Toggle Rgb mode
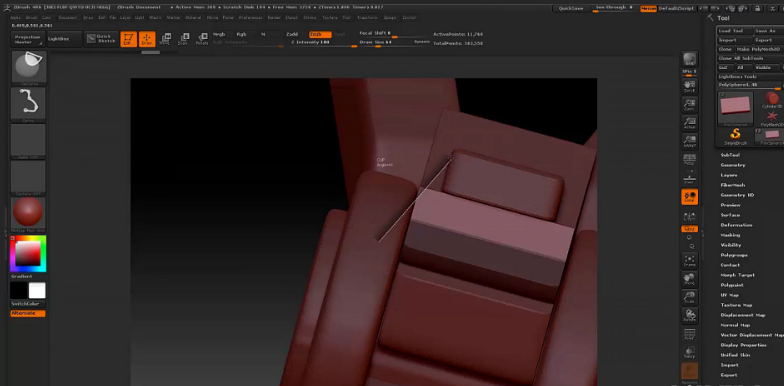The image size is (784, 386). [242, 34]
